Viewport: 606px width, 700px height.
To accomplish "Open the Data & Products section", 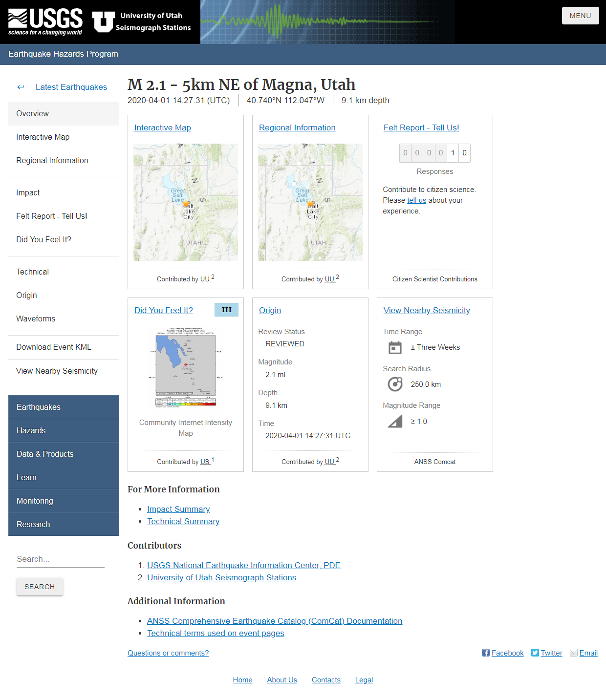I will [45, 454].
